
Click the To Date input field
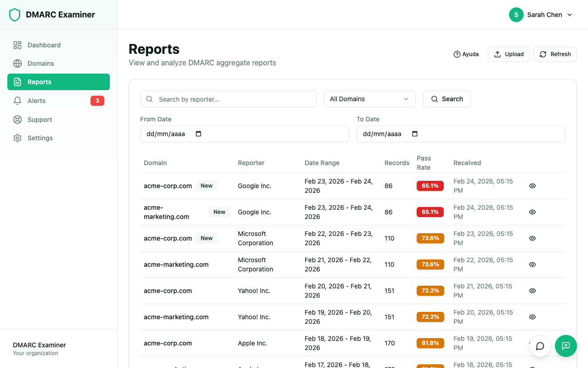[x=461, y=134]
